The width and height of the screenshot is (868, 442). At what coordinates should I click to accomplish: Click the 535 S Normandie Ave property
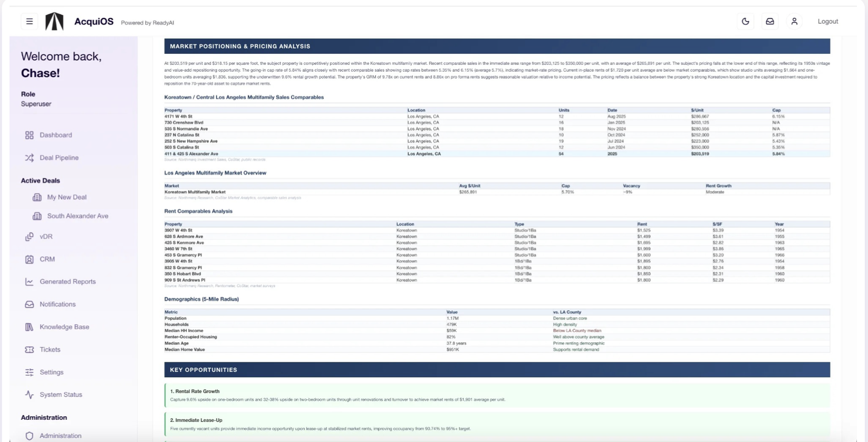point(186,129)
